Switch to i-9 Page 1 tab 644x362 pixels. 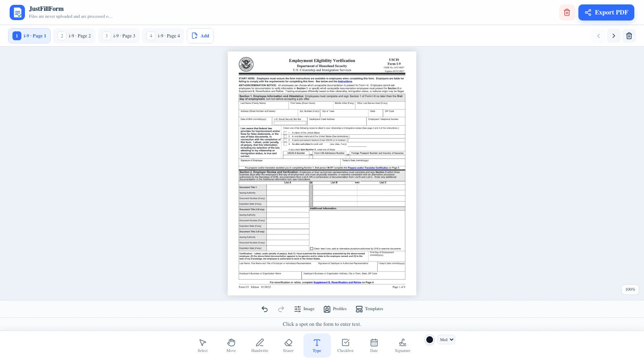pos(29,36)
